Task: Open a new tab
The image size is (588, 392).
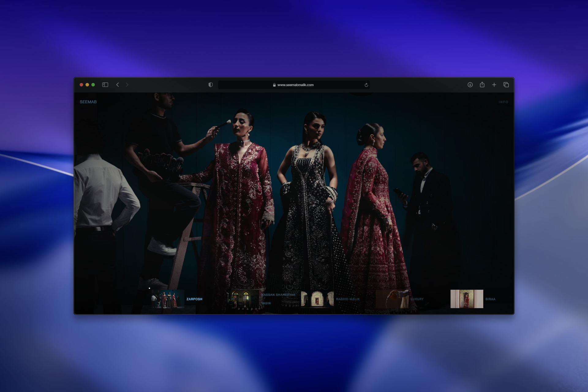Action: click(494, 85)
